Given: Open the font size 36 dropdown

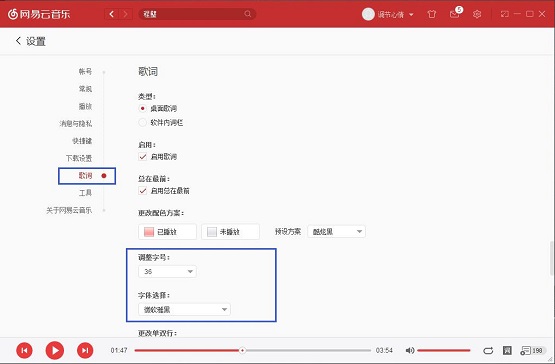Looking at the screenshot, I should [x=167, y=272].
